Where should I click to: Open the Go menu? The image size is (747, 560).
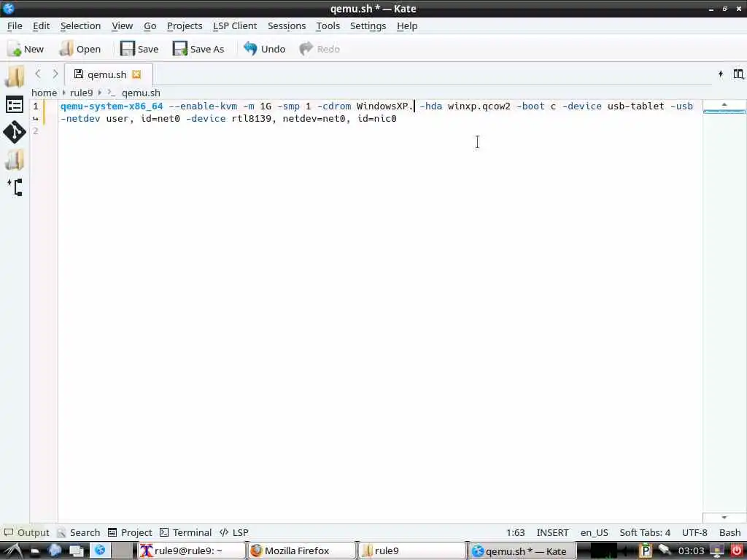[x=150, y=26]
